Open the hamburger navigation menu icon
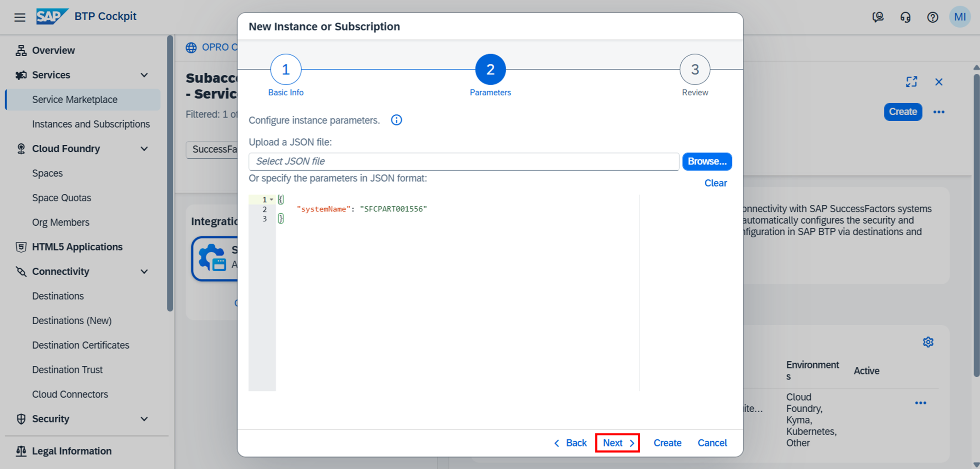This screenshot has width=980, height=469. pyautogui.click(x=20, y=17)
